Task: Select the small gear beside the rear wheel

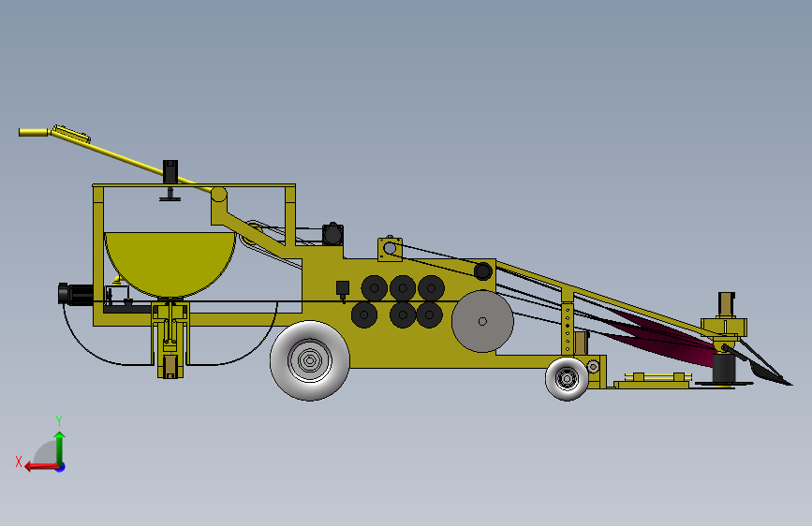Action: 593,367
